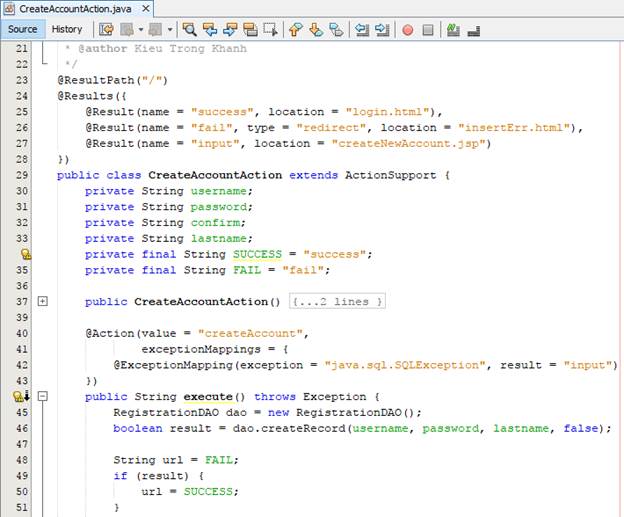This screenshot has width=624, height=517.
Task: Click the Shift Line Right icon
Action: pos(382,29)
